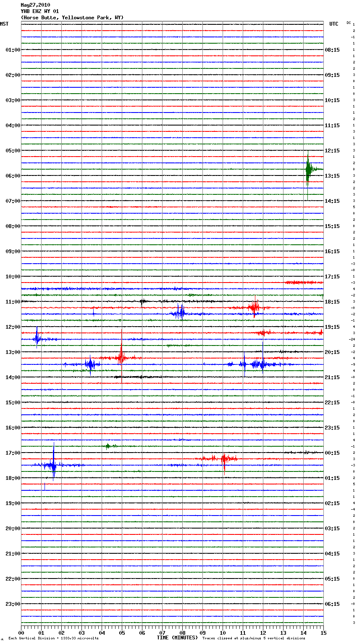Image resolution: width=357 pixels, height=644 pixels.
Task: Click the Horse Butte, Yellowstone Park location title
Action: (x=72, y=18)
